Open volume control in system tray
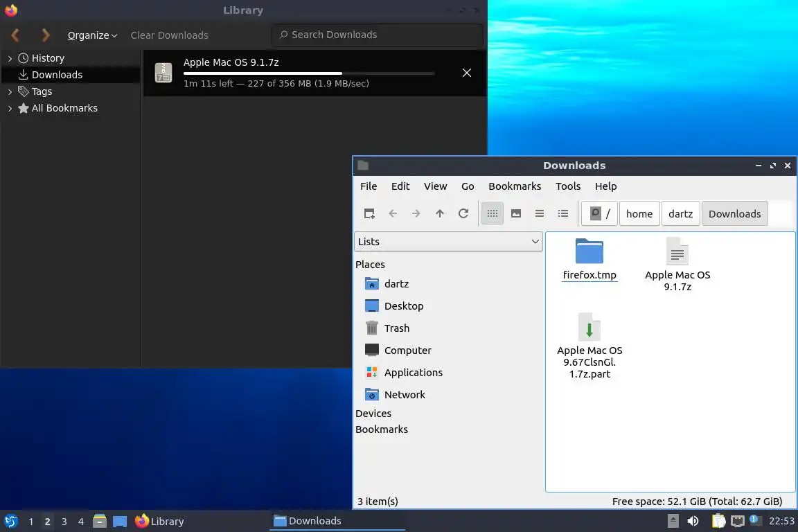Screen dimensions: 798x532 [x=693, y=521]
